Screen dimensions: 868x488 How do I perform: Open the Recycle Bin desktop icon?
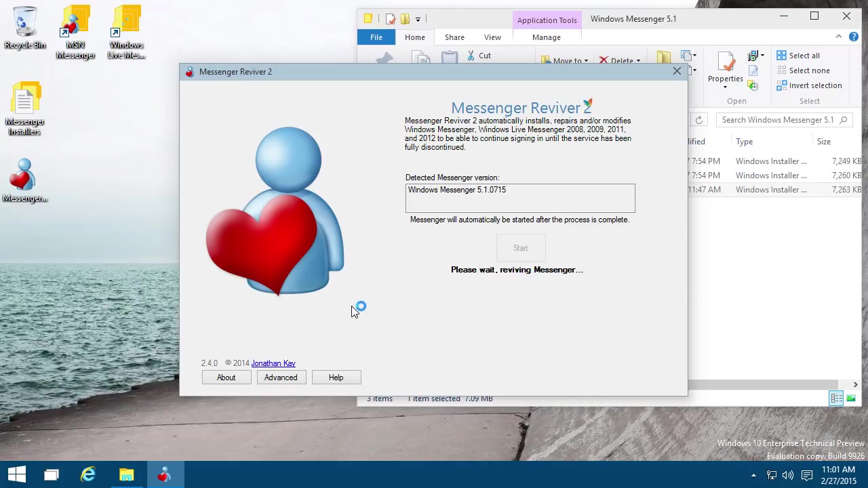(x=25, y=28)
